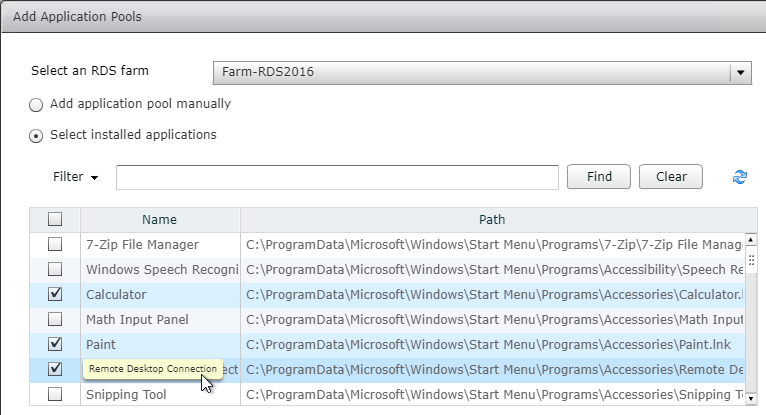This screenshot has height=415, width=766.
Task: Select the 7-Zip File Manager name cell
Action: click(x=160, y=245)
